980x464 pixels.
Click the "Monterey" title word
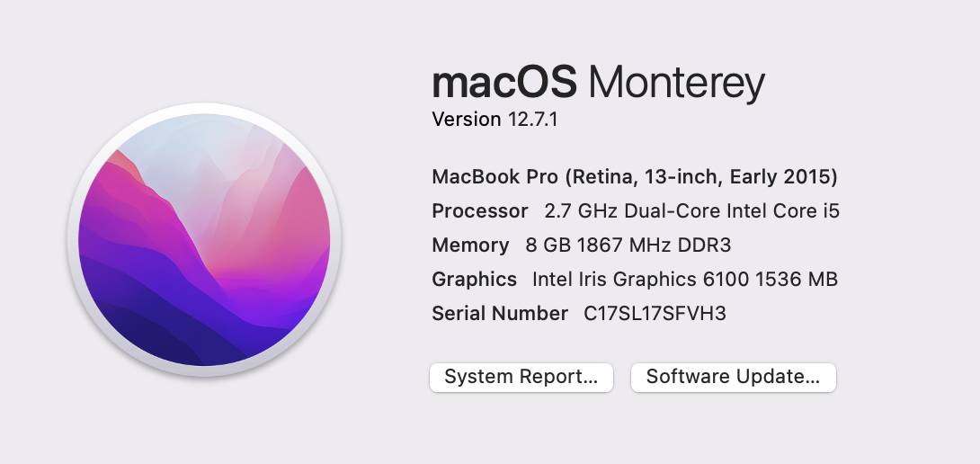676,84
